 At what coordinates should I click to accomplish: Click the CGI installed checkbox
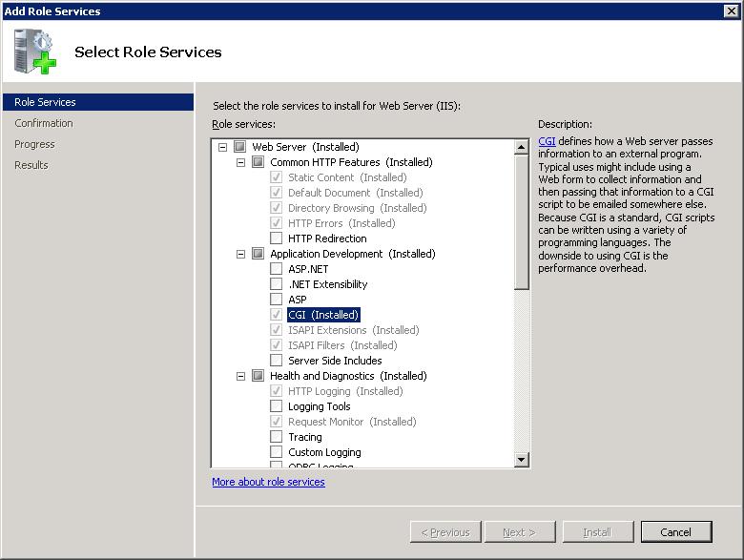pos(277,314)
